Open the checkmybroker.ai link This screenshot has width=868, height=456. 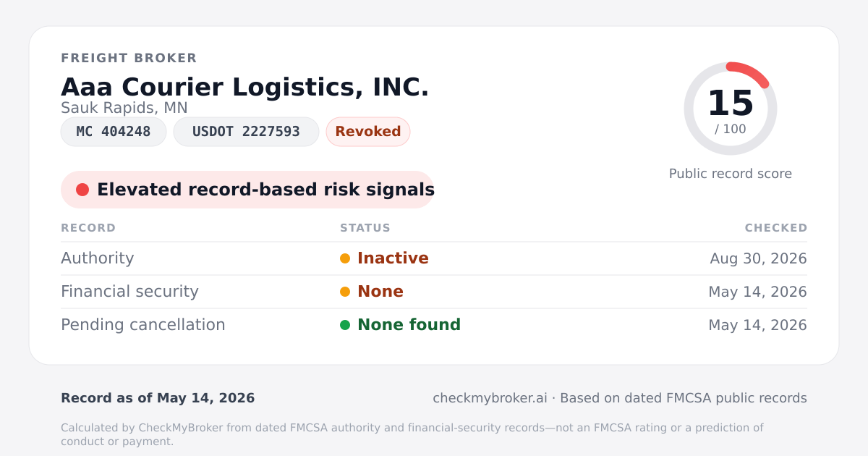coord(490,398)
